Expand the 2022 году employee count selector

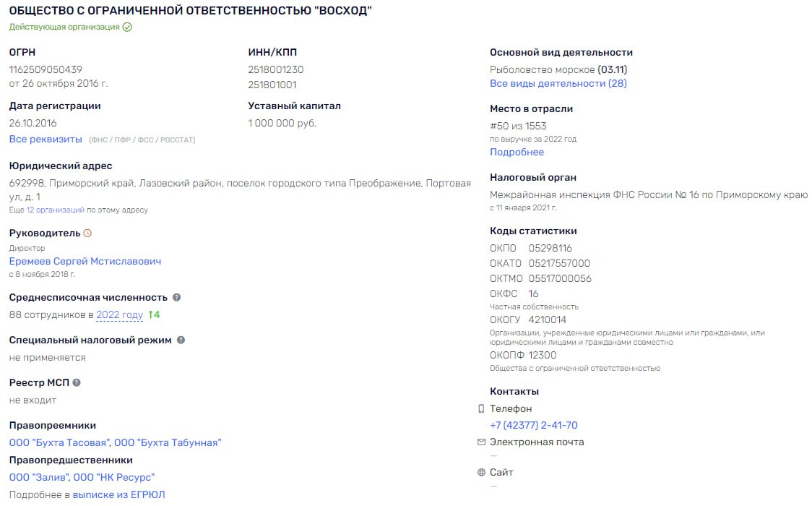point(120,314)
